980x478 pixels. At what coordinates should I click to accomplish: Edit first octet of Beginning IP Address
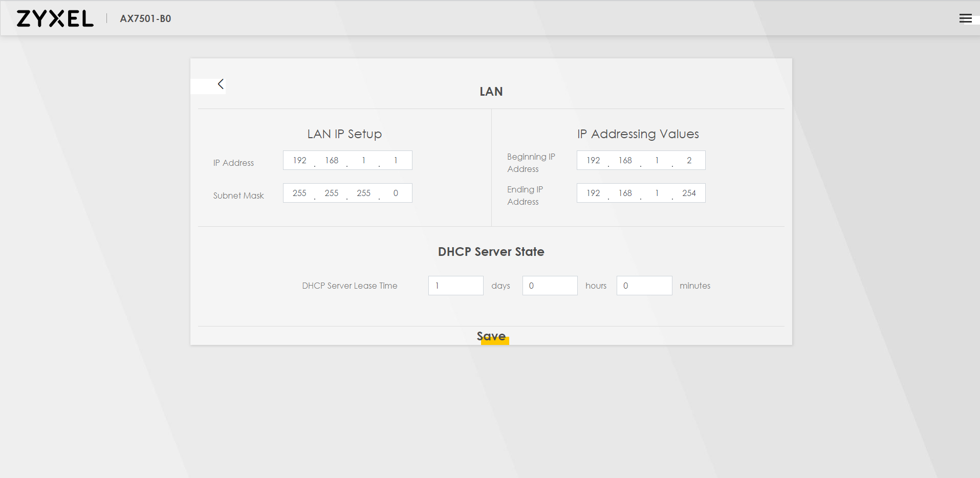[593, 160]
